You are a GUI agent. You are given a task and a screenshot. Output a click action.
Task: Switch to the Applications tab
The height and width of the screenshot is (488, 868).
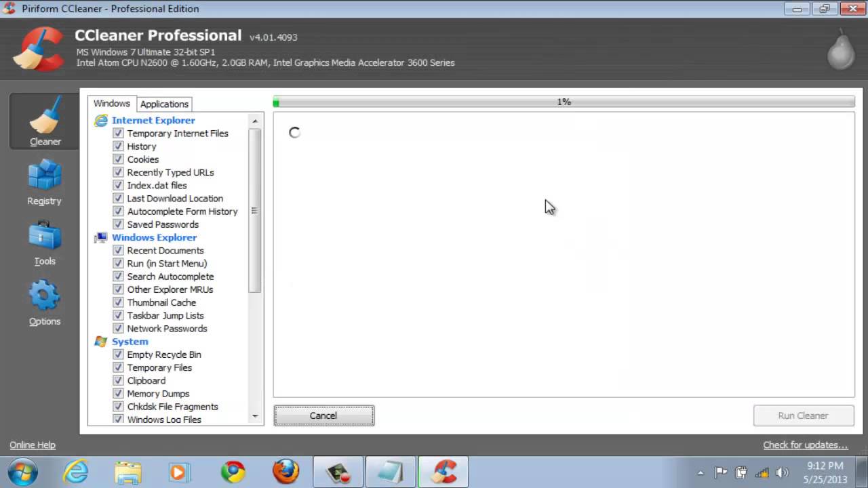coord(164,104)
